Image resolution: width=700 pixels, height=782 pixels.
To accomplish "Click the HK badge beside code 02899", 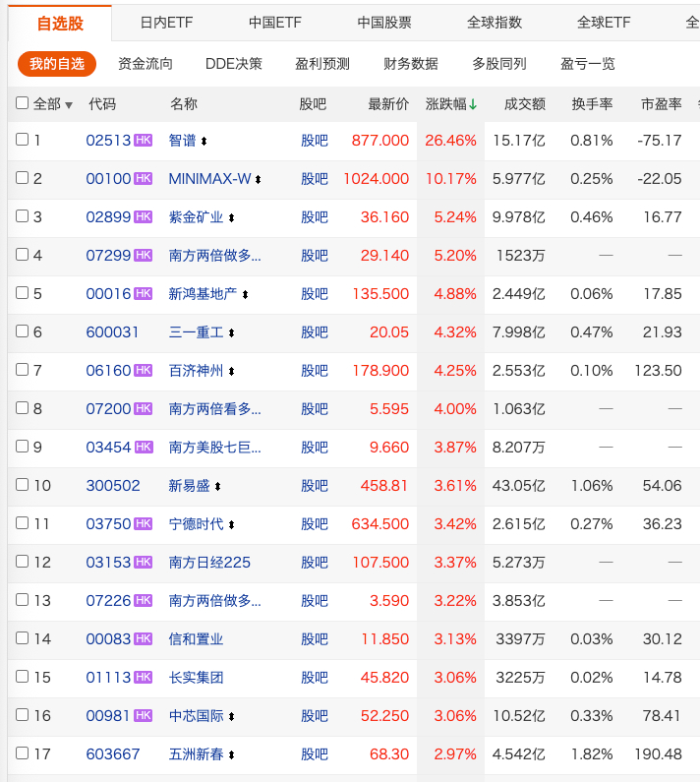I will [x=144, y=217].
